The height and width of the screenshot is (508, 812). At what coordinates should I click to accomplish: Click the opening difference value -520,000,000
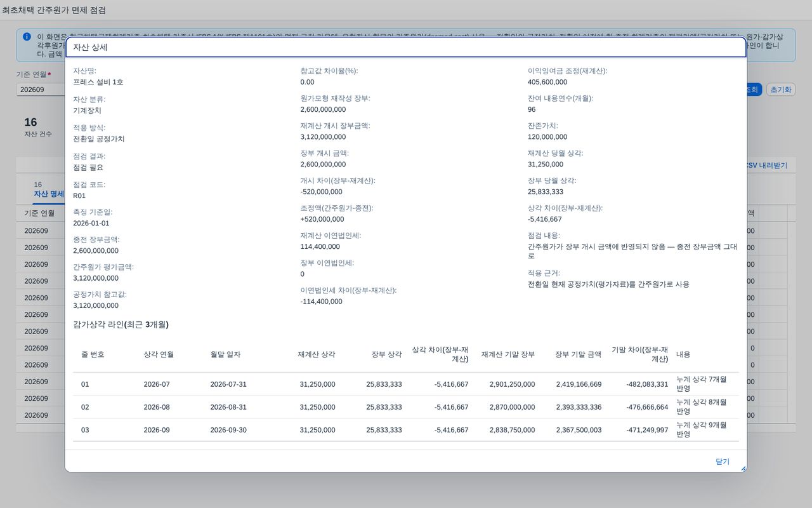[321, 192]
